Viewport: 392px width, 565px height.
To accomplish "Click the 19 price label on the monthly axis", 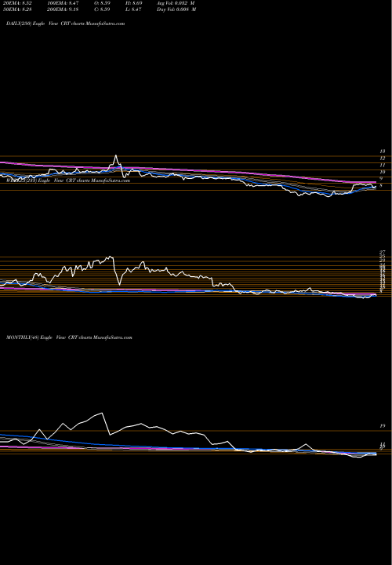I will [x=383, y=426].
